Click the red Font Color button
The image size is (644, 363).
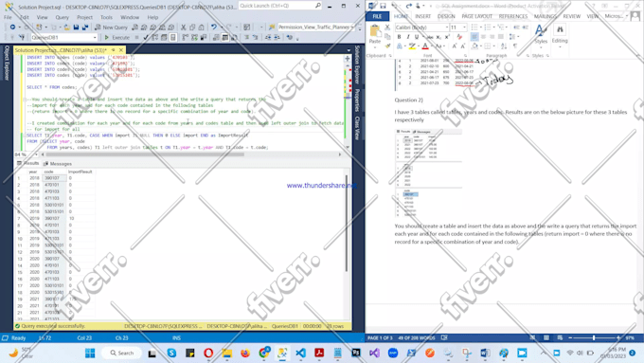pos(425,46)
